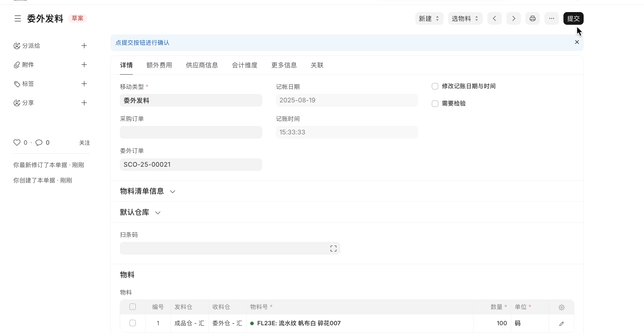Screen dimensions: 644x334
Task: Expand the 物料清单信息 section
Action: point(148,191)
